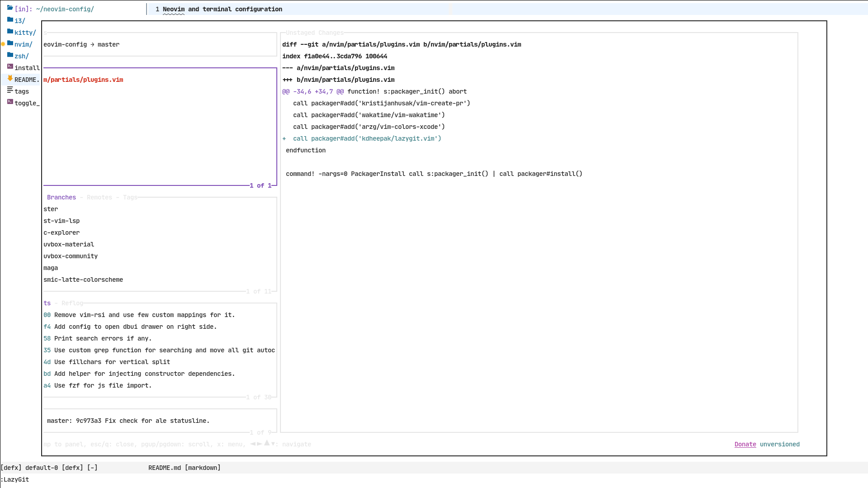Select the maga branch
This screenshot has height=488, width=868.
point(51,268)
